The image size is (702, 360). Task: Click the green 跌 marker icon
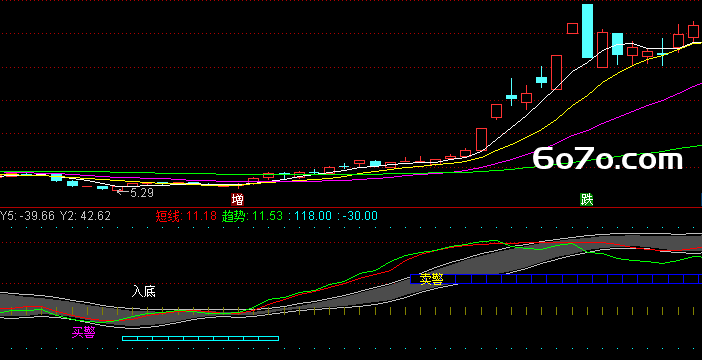click(586, 199)
